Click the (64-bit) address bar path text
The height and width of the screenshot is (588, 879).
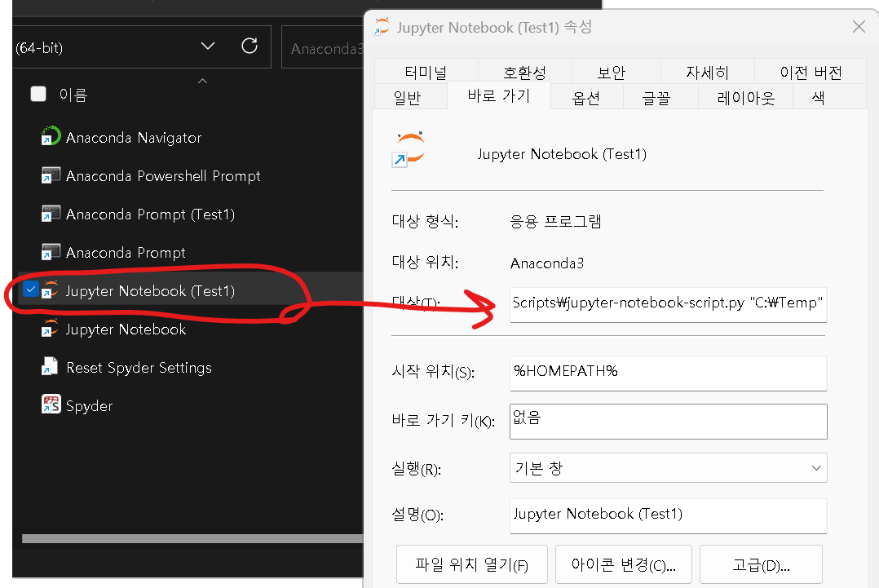(x=39, y=47)
